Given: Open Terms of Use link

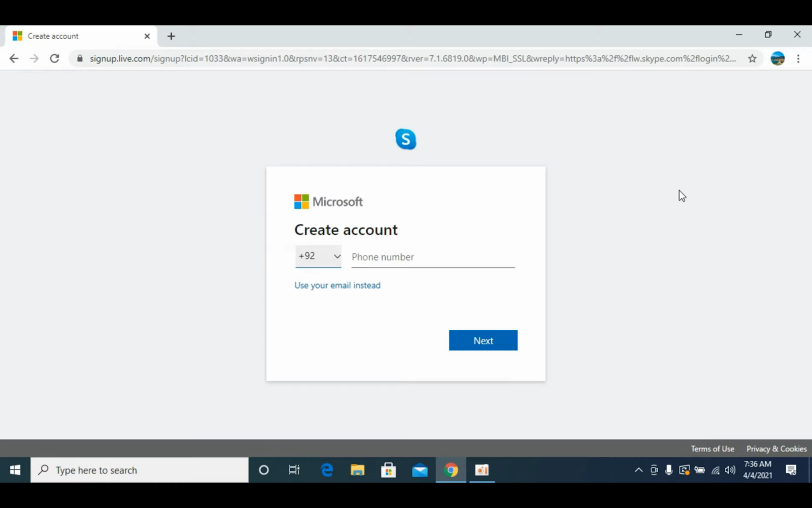Looking at the screenshot, I should tap(713, 449).
